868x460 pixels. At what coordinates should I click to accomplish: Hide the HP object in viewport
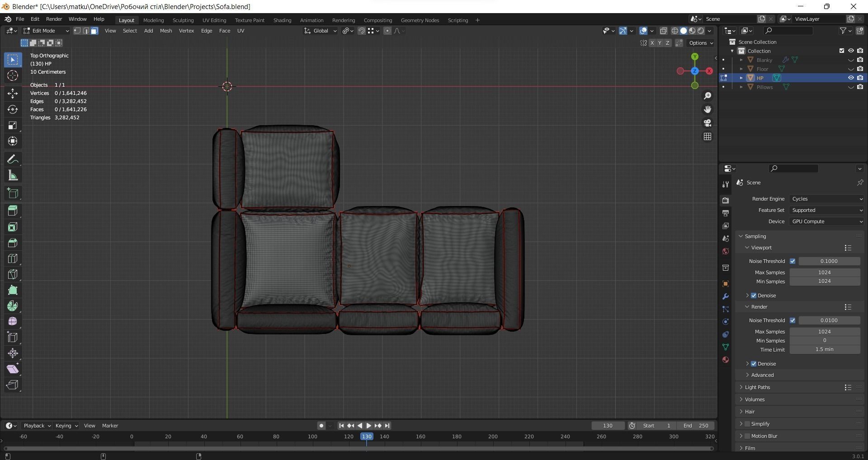tap(851, 78)
